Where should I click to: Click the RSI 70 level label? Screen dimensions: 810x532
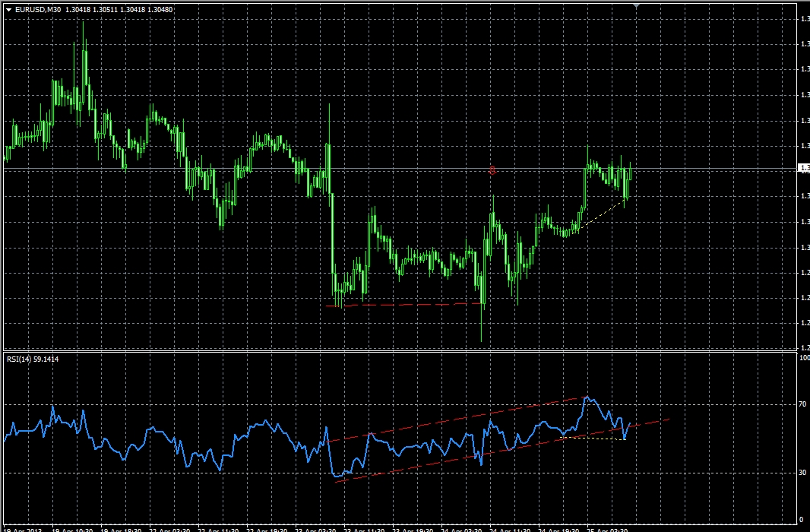(802, 404)
